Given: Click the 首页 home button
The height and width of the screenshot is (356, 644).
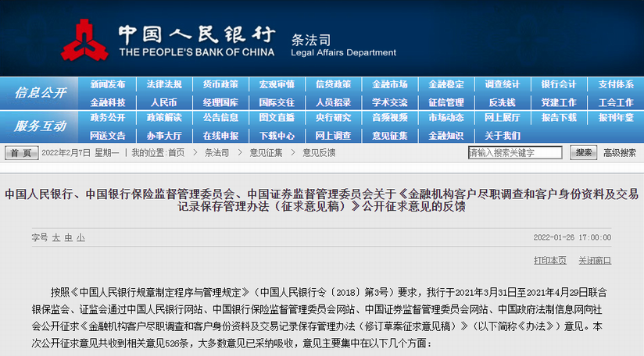Looking at the screenshot, I should tap(21, 153).
